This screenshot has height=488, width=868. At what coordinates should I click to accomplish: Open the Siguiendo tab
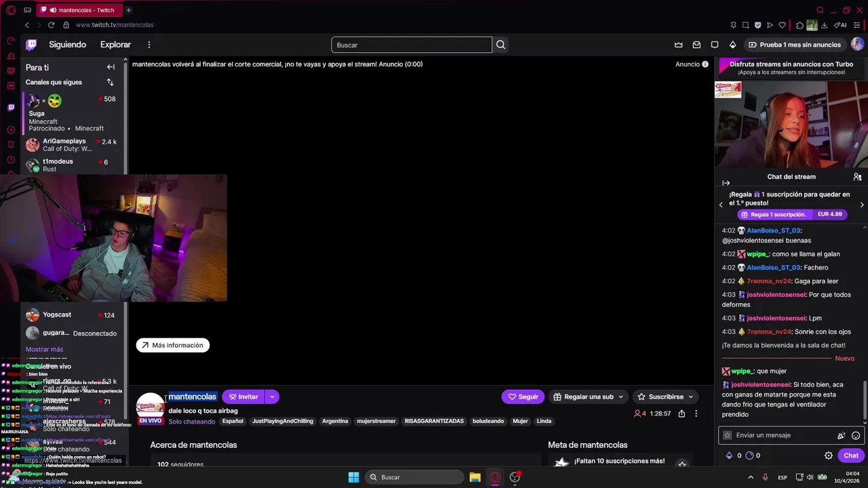click(x=67, y=45)
